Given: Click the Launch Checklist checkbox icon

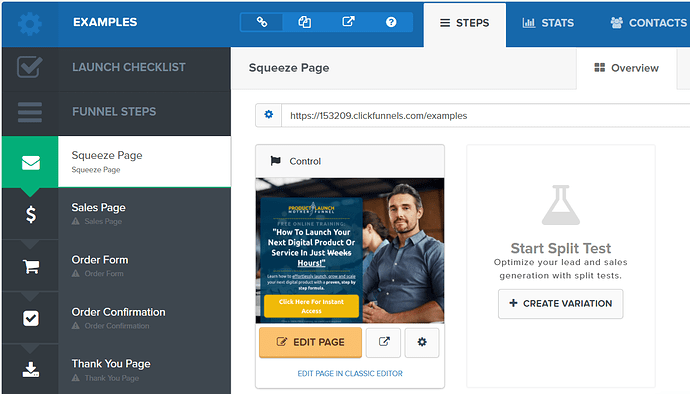Looking at the screenshot, I should point(30,67).
